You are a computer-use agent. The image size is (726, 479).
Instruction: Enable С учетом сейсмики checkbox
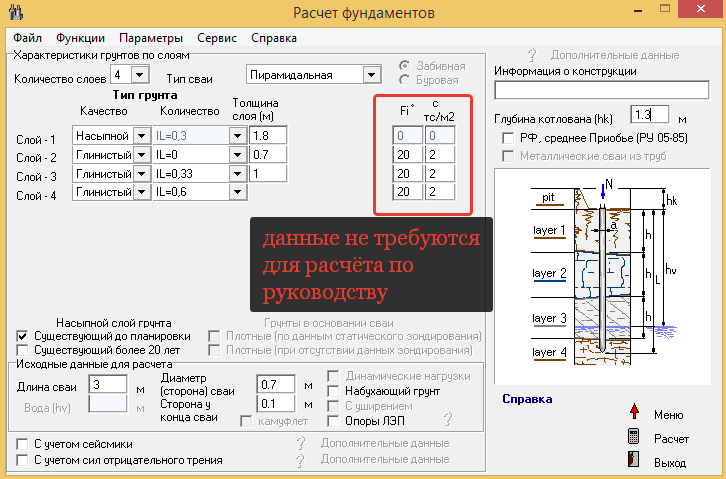pyautogui.click(x=24, y=443)
